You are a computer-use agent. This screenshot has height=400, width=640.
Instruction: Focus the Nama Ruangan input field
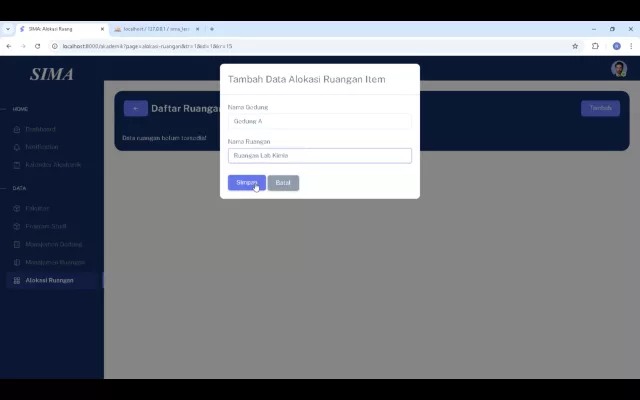click(320, 156)
